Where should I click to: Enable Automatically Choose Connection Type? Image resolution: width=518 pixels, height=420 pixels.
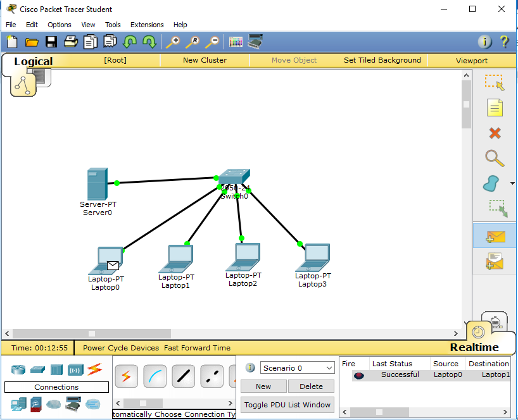click(x=126, y=376)
